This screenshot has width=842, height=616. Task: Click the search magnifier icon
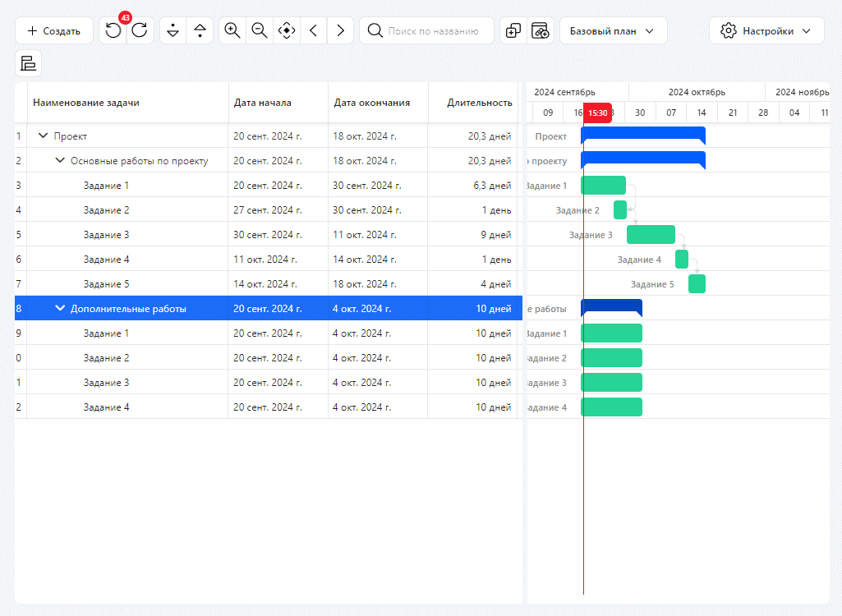coord(375,30)
